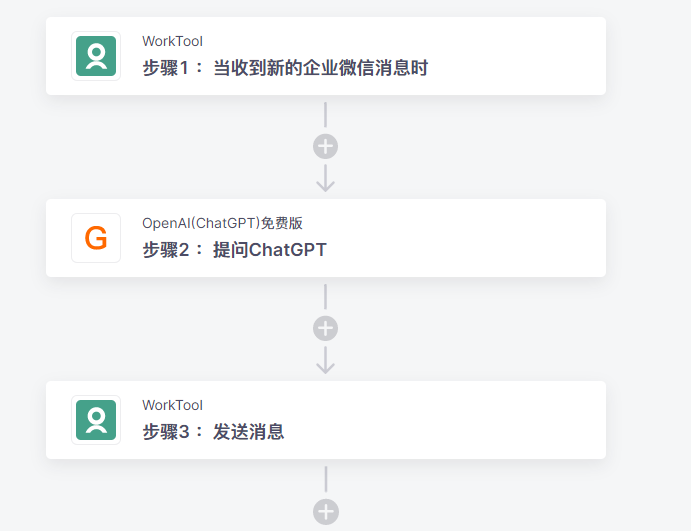Viewport: 691px width, 531px height.
Task: Select the step 2 ChatGPT card's empty area
Action: pos(467,238)
